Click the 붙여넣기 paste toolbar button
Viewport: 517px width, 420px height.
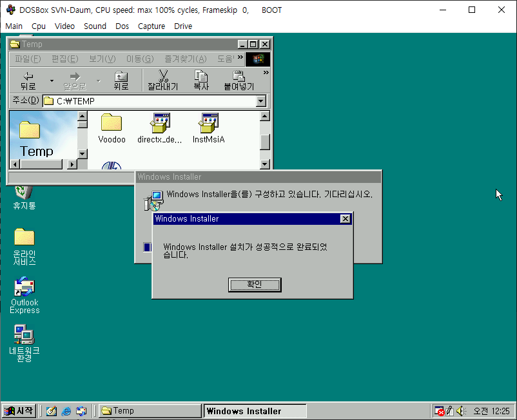[x=239, y=81]
